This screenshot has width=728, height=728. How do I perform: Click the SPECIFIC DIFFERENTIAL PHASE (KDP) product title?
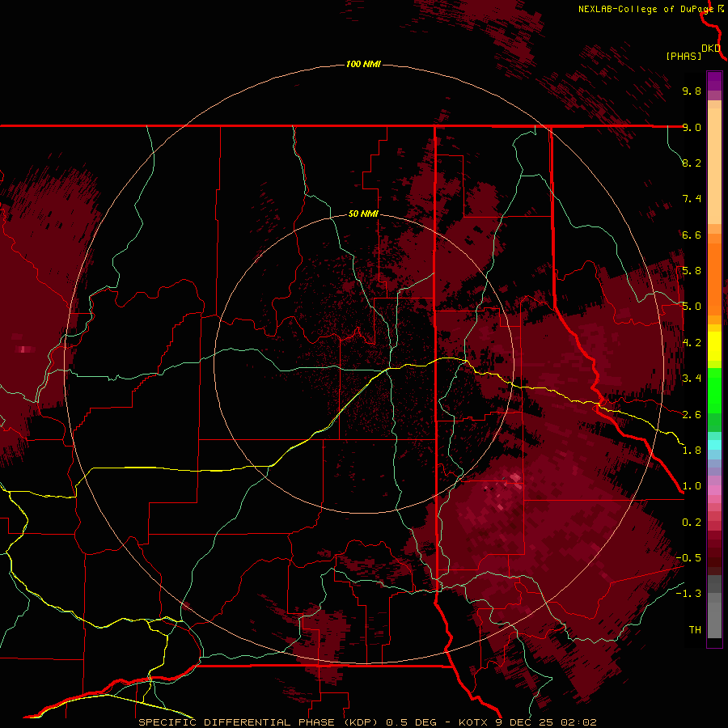[x=258, y=722]
